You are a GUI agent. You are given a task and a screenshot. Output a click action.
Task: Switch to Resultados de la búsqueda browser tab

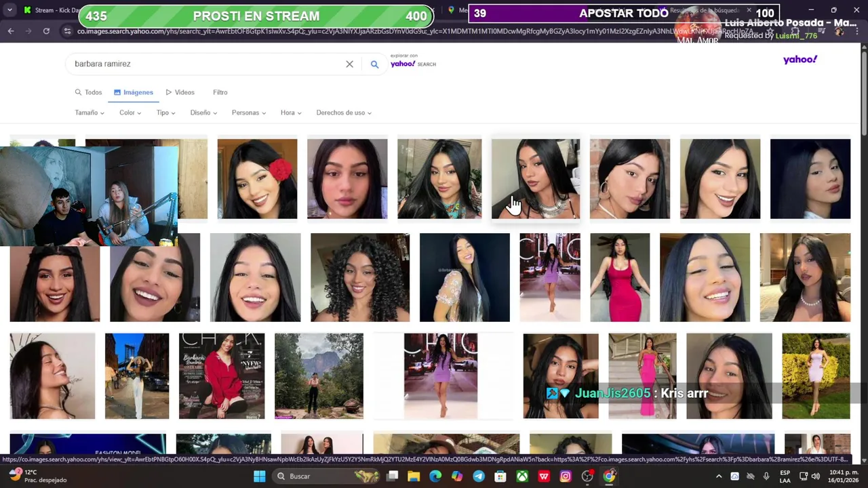702,10
